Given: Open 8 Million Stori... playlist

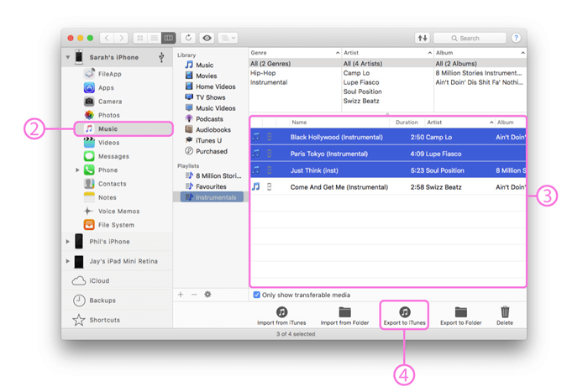Looking at the screenshot, I should pyautogui.click(x=213, y=175).
